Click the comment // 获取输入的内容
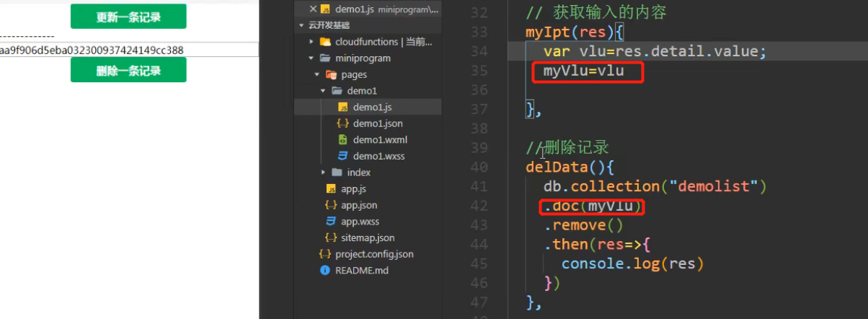The height and width of the screenshot is (319, 868). (x=596, y=13)
